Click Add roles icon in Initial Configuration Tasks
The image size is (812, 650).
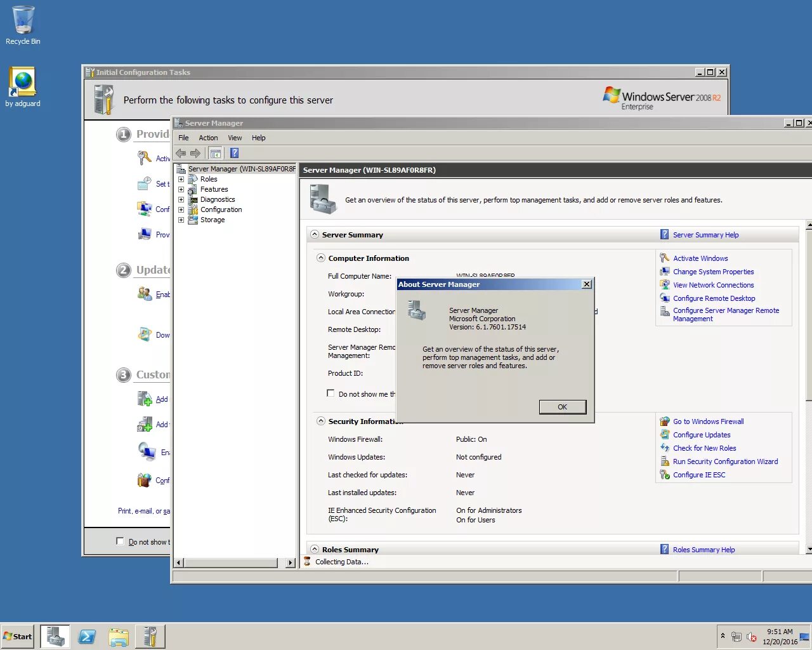(x=145, y=399)
